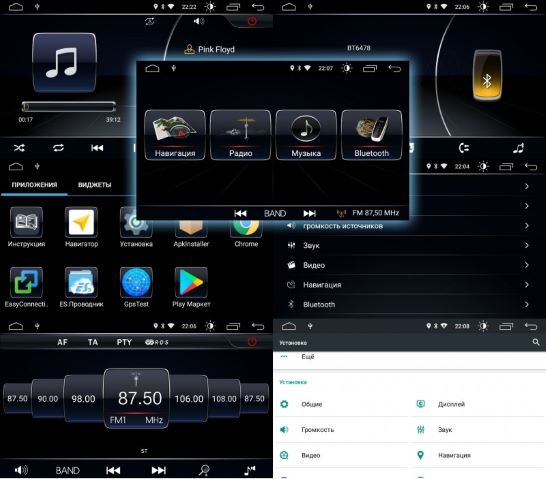
Task: Open the Музыка tile
Action: 306,135
